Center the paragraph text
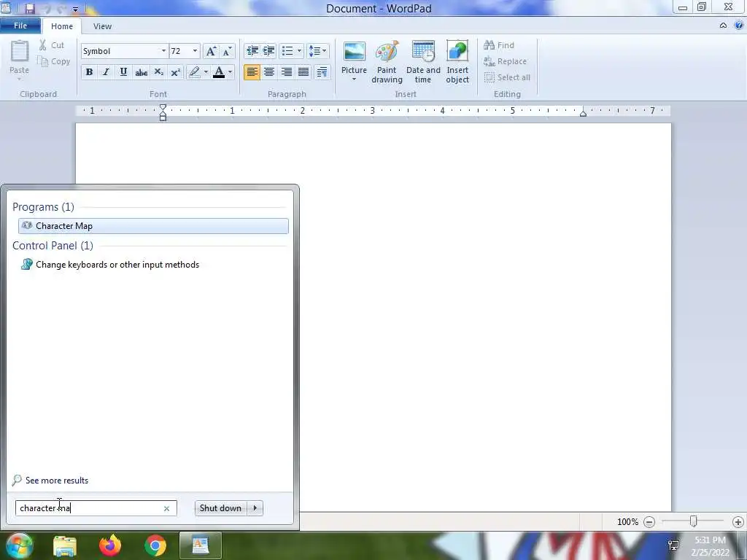Image resolution: width=747 pixels, height=560 pixels. coord(269,72)
